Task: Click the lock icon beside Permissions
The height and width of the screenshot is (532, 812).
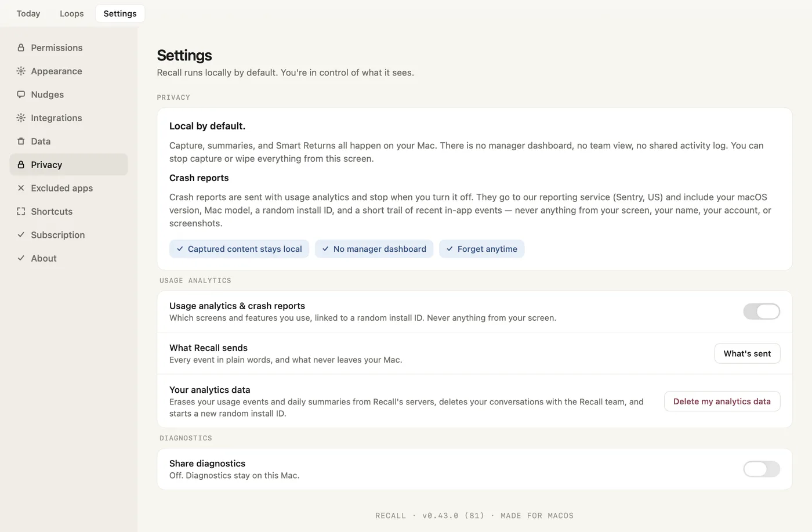Action: click(x=21, y=48)
